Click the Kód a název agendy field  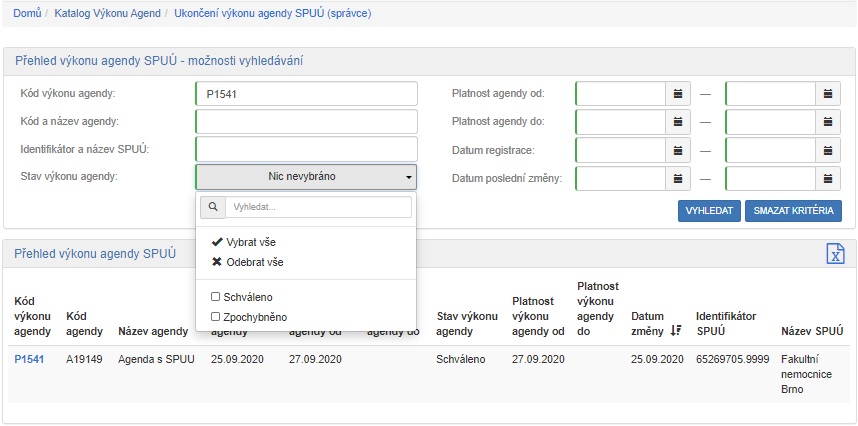pos(306,122)
